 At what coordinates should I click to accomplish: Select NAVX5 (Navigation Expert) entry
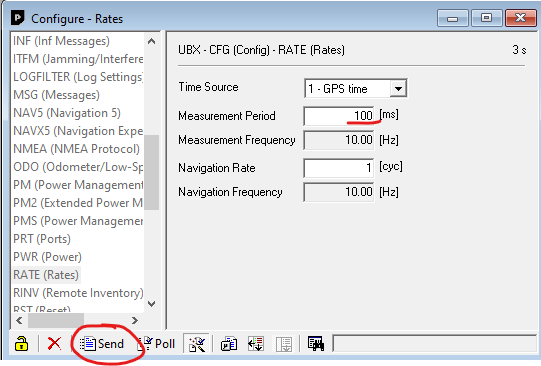click(78, 131)
